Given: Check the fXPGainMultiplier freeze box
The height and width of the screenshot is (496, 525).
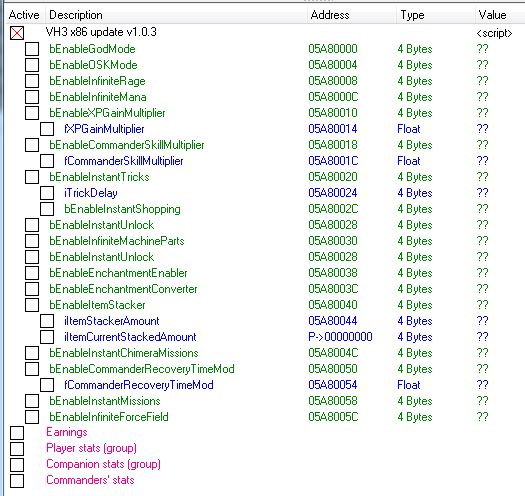Looking at the screenshot, I should point(47,129).
